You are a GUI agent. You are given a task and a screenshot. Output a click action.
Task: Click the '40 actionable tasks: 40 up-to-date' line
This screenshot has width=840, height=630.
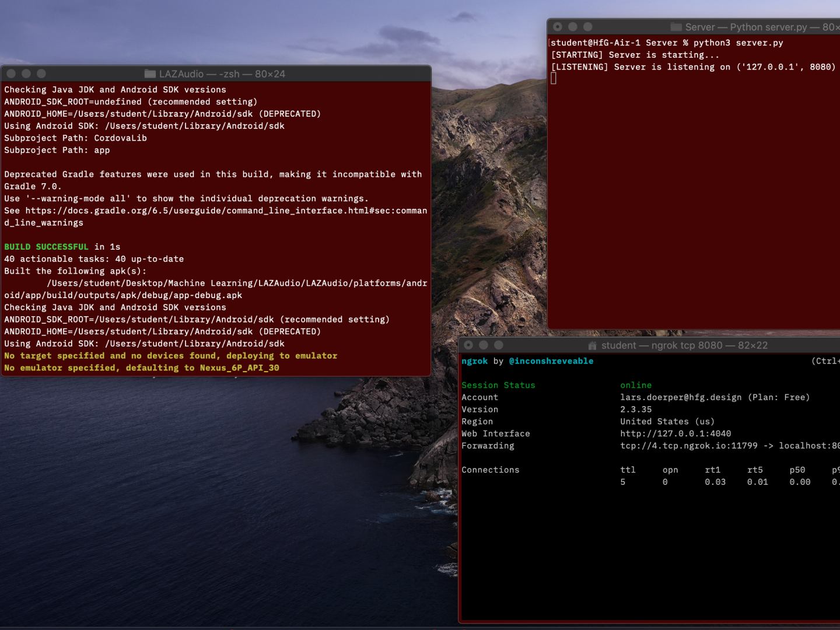point(94,258)
